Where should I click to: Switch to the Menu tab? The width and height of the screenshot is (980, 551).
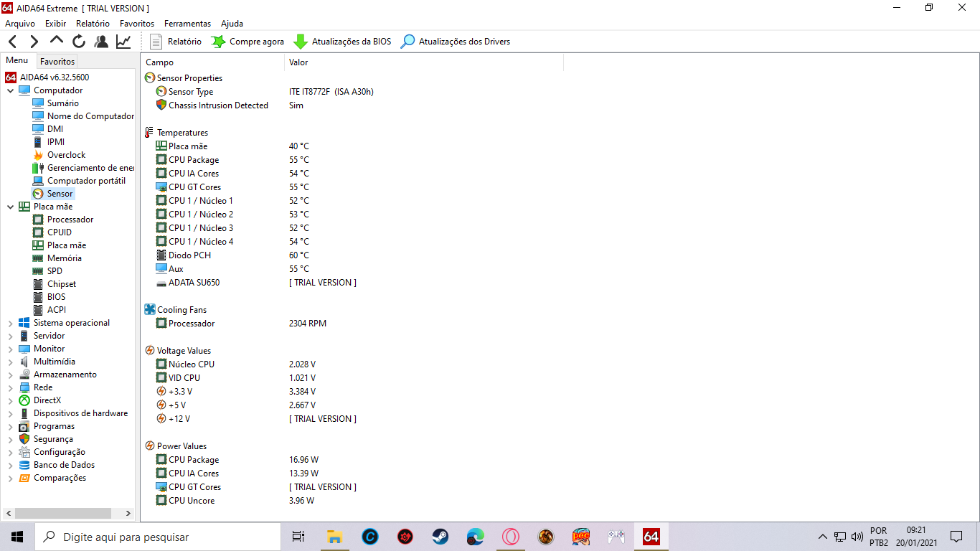(17, 61)
